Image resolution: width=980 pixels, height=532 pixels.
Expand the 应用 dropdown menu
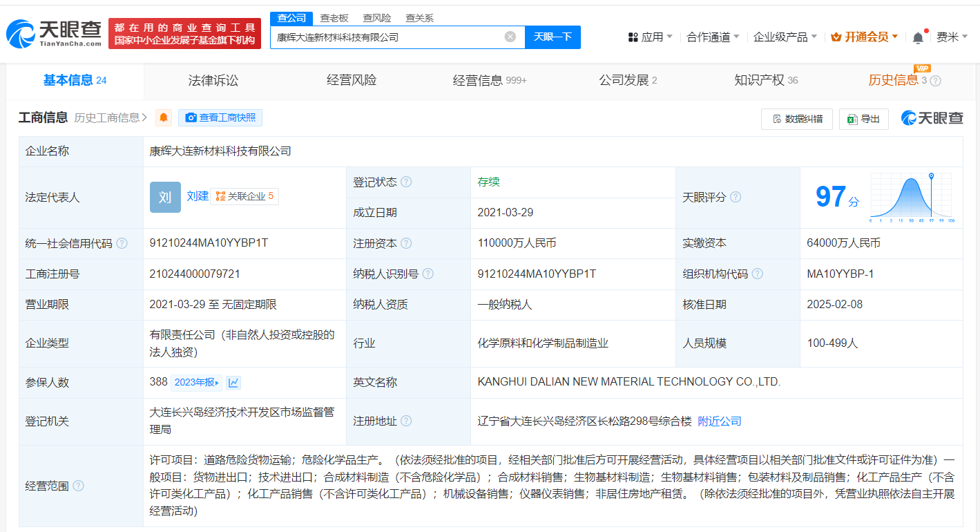[650, 37]
